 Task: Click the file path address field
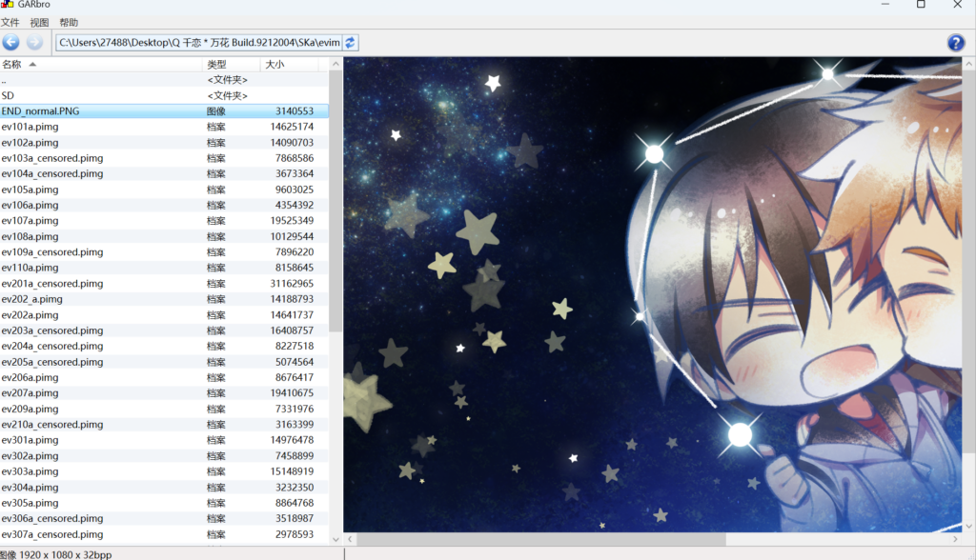198,42
